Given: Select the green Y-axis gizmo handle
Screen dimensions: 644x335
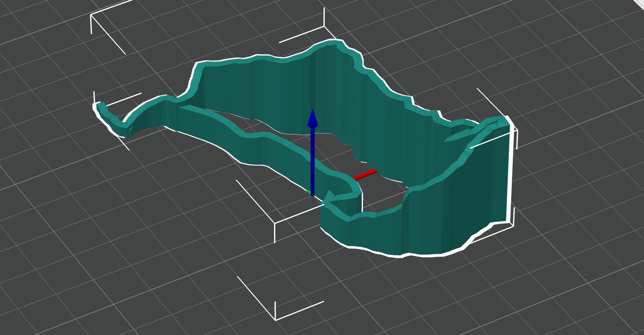Looking at the screenshot, I should 309,192.
